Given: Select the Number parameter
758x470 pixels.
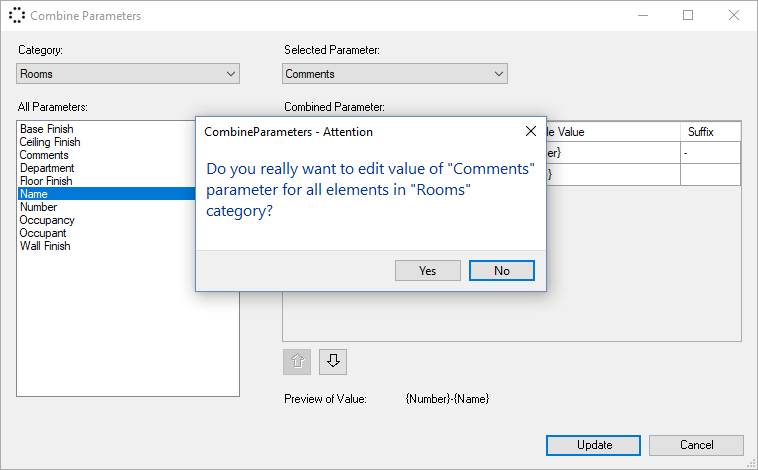Looking at the screenshot, I should pos(39,207).
